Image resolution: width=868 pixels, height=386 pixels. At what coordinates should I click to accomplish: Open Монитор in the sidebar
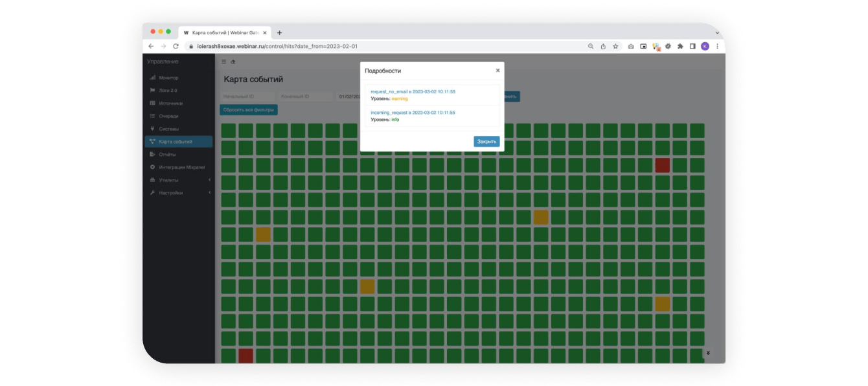point(168,78)
